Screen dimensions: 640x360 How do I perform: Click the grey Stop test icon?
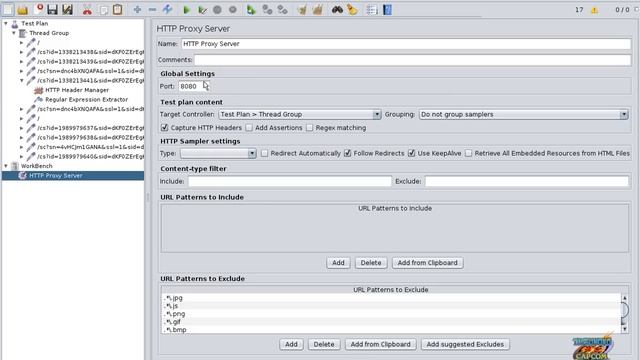pyautogui.click(x=217, y=10)
